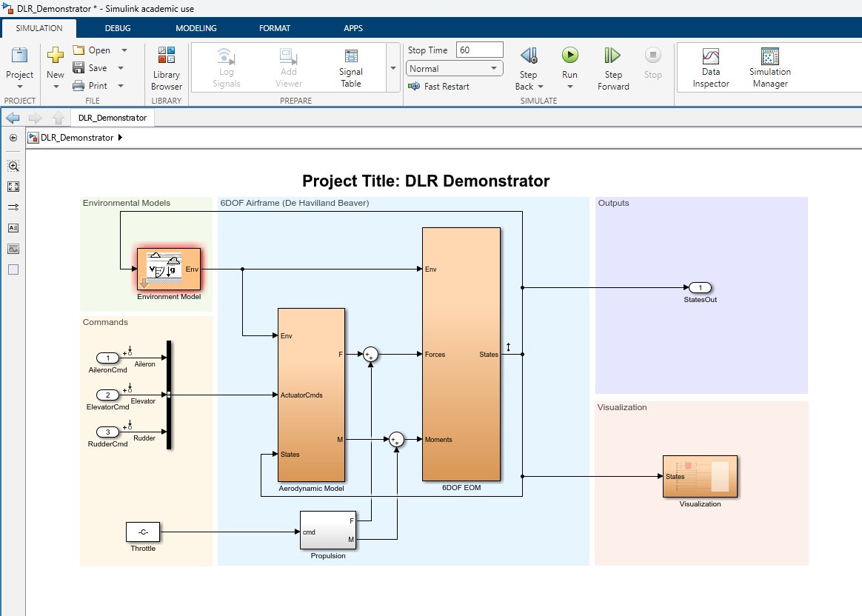Select the Area box palette icon
Viewport: 862px width, 616px height.
(x=13, y=269)
